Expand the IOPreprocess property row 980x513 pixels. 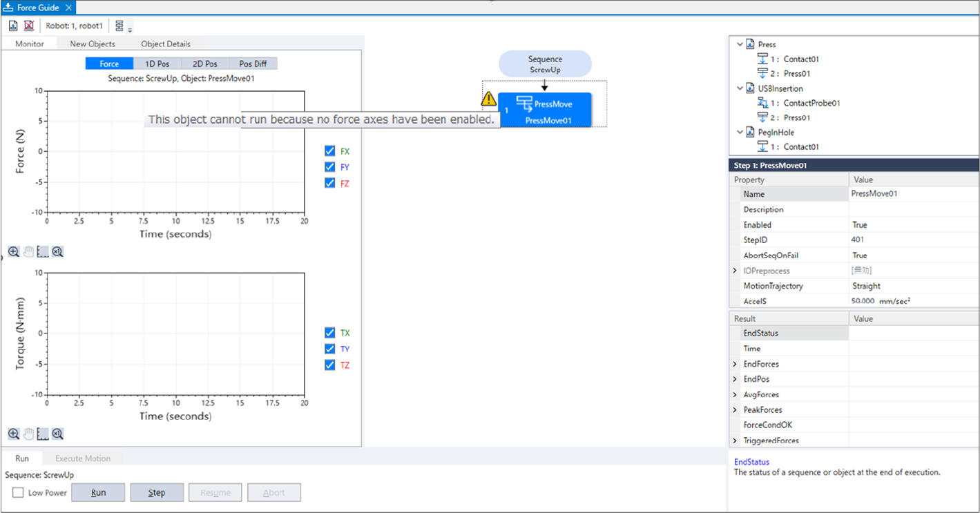click(735, 271)
